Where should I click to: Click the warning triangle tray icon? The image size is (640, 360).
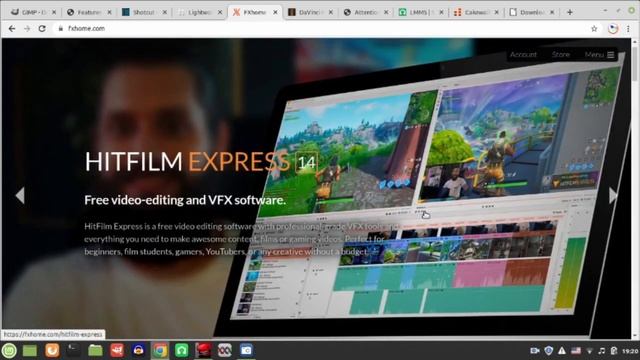pos(562,351)
